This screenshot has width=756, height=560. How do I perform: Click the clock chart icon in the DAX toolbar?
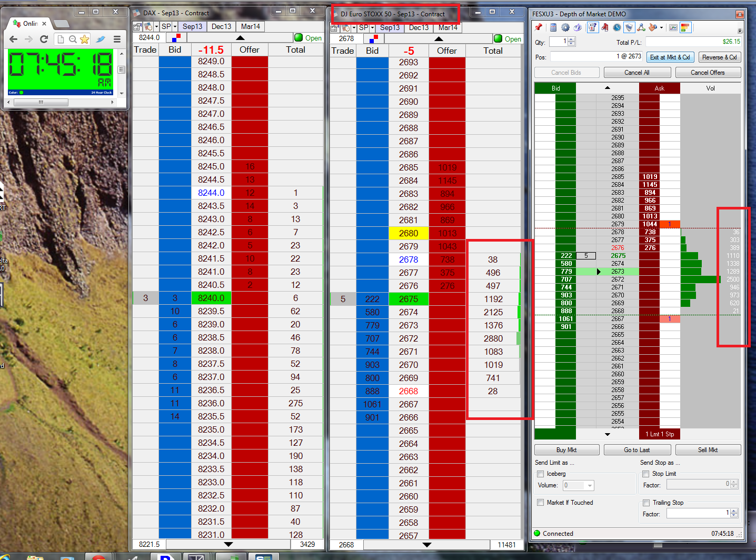pyautogui.click(x=148, y=26)
